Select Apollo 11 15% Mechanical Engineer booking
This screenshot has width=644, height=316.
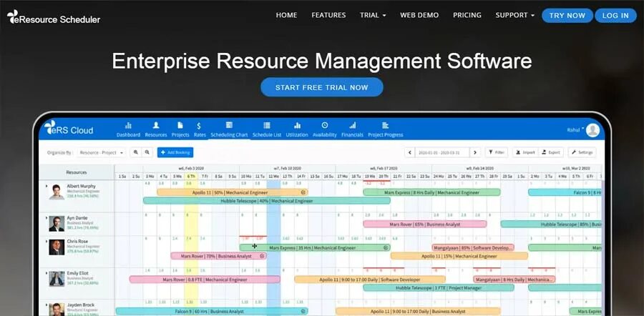[x=459, y=256]
